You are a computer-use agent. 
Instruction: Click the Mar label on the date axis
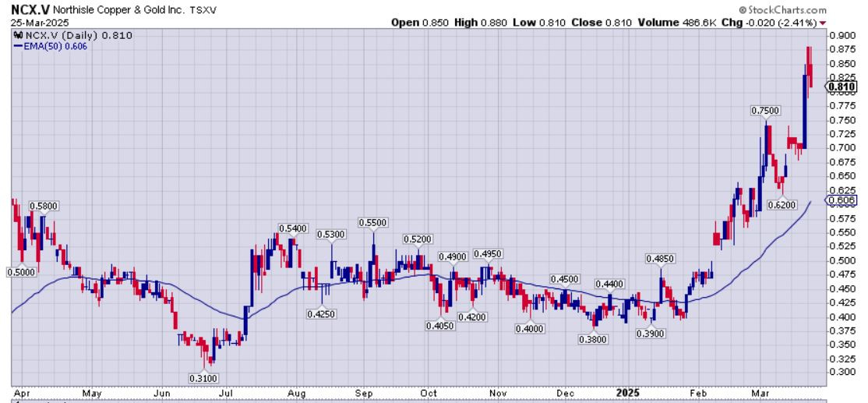point(760,393)
